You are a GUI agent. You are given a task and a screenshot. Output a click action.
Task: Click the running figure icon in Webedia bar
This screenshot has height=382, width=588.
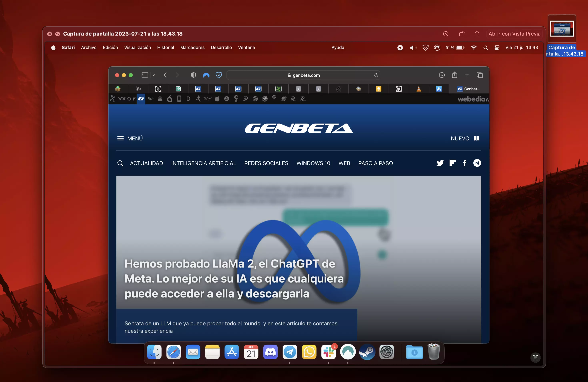pyautogui.click(x=198, y=99)
